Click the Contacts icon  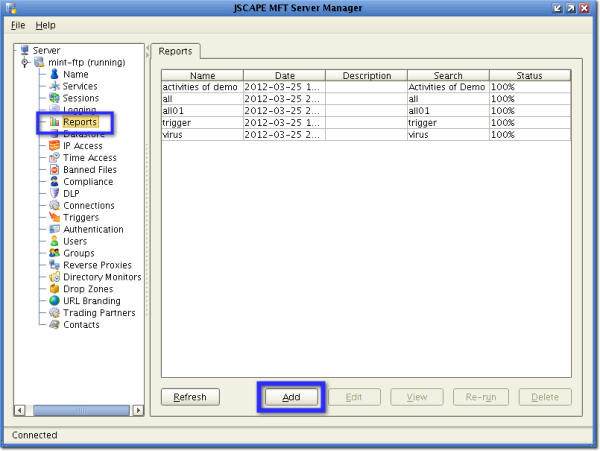coord(54,324)
